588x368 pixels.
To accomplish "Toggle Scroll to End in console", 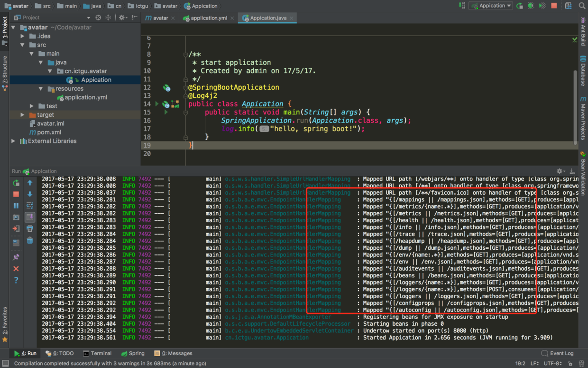I will [30, 217].
